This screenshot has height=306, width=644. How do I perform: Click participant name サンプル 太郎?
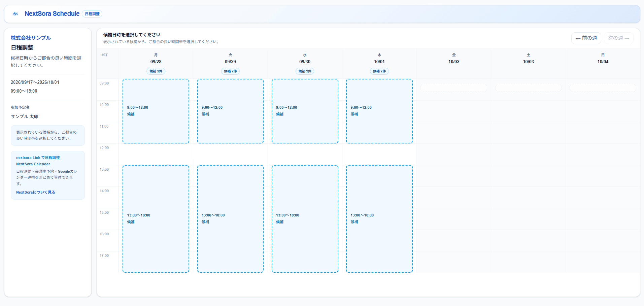(x=25, y=116)
